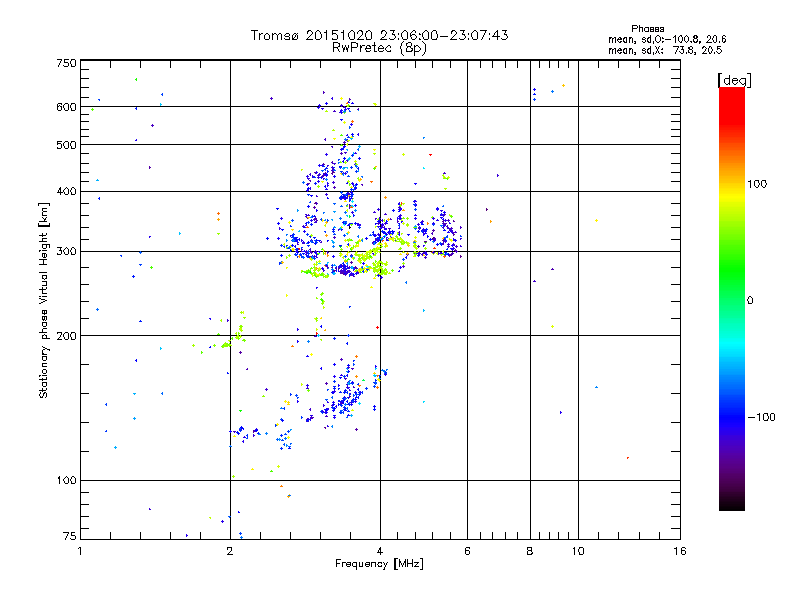This screenshot has height=600, width=800.
Task: Click the "Stationary phase Virtual Height [km]" axis title
Action: (x=43, y=300)
